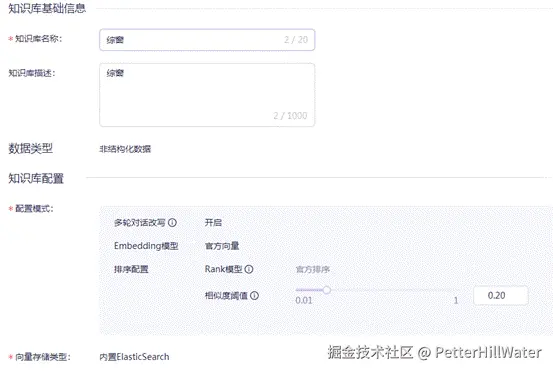Click the slider minimum label 0.01
Image resolution: width=553 pixels, height=371 pixels.
tap(304, 300)
